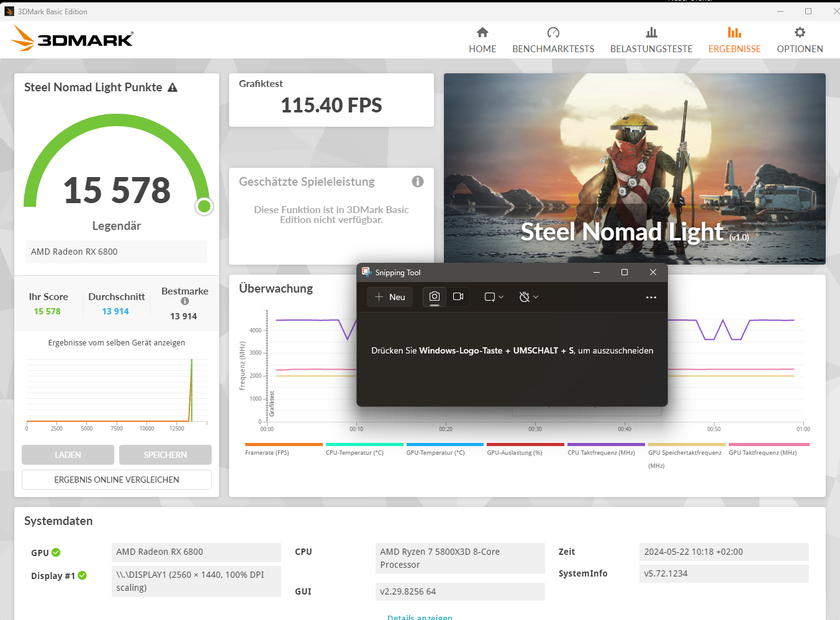The height and width of the screenshot is (620, 840).
Task: Click the Ihr Score value 15 578
Action: (47, 311)
